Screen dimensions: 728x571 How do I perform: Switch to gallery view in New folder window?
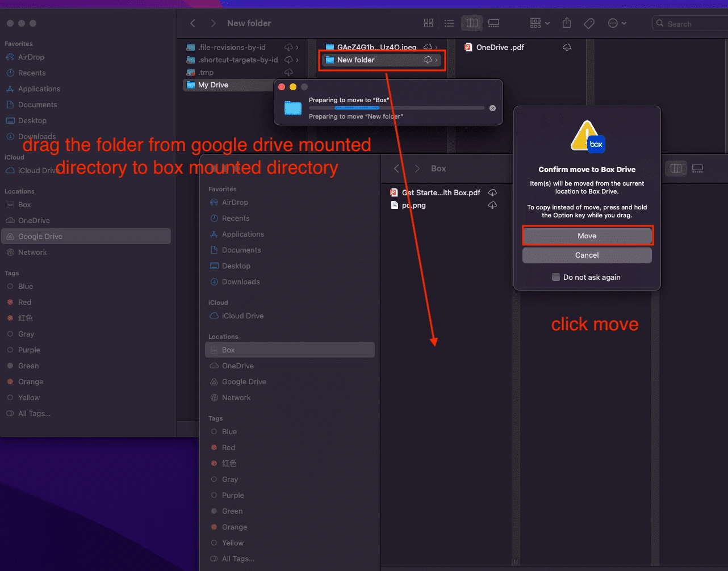click(x=493, y=23)
